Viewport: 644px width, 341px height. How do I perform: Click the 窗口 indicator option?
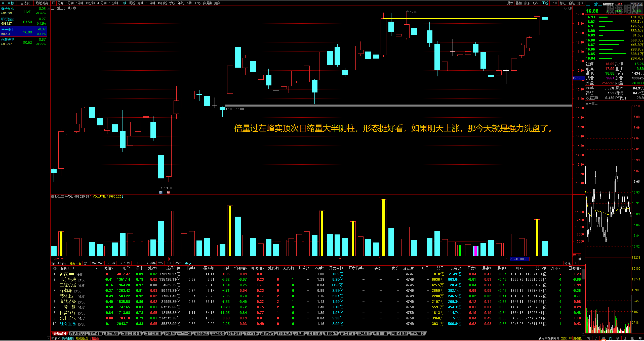(87, 263)
